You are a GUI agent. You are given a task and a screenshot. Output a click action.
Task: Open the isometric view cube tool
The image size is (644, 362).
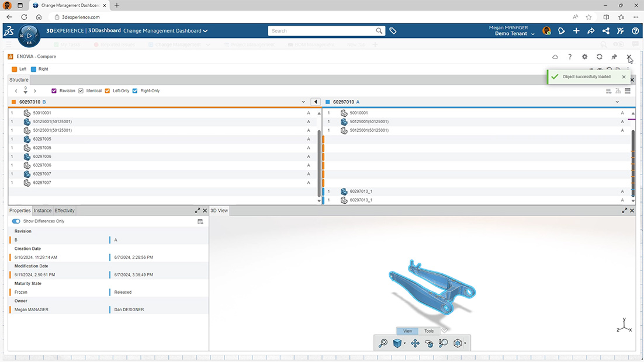tap(458, 343)
